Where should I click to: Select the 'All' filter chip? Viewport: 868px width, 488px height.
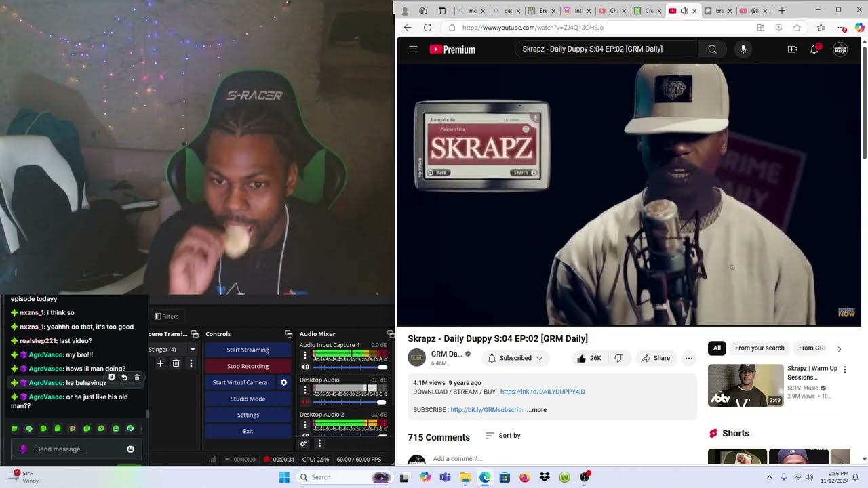point(717,348)
